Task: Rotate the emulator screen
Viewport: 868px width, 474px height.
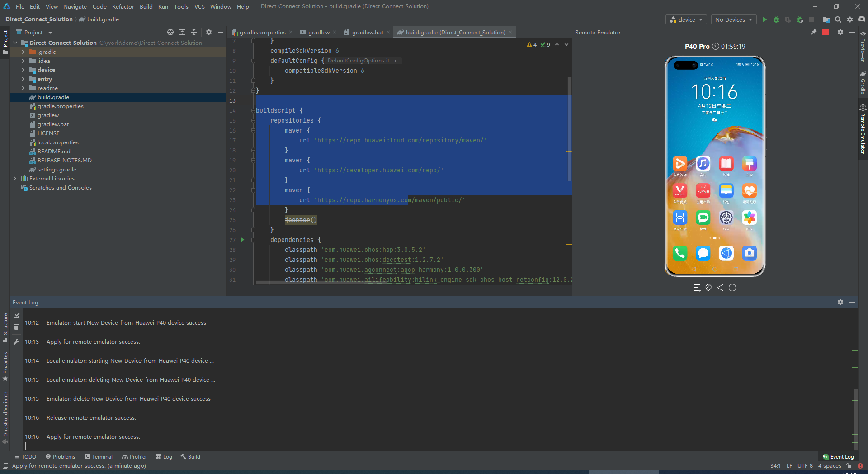Action: pos(709,288)
